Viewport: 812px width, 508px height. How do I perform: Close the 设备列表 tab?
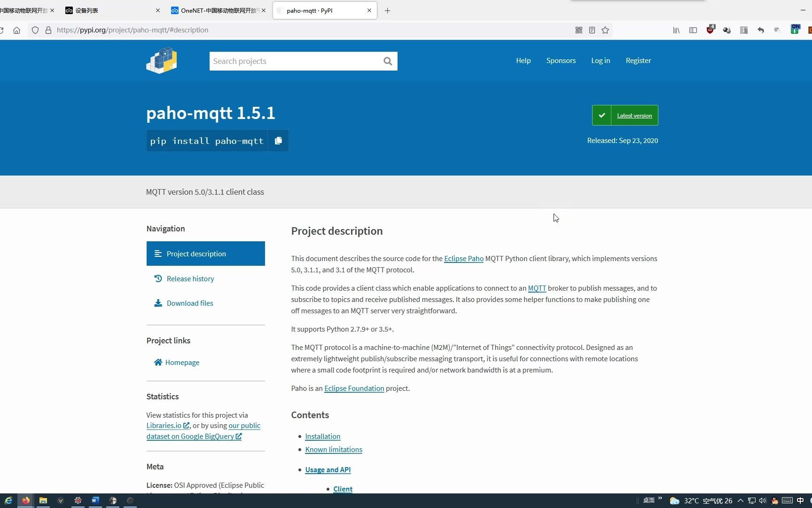(x=158, y=10)
